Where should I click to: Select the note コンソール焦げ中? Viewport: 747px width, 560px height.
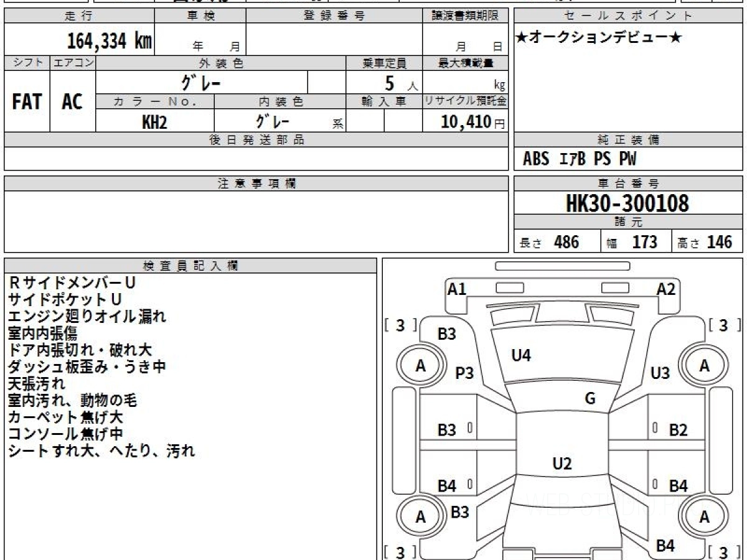[65, 434]
